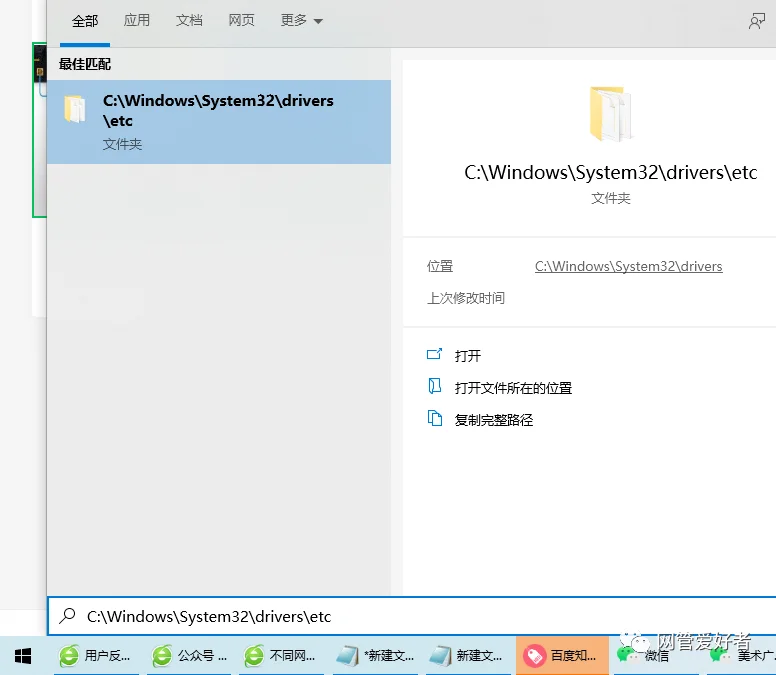
Task: Open the Windows Start button
Action: pos(23,656)
